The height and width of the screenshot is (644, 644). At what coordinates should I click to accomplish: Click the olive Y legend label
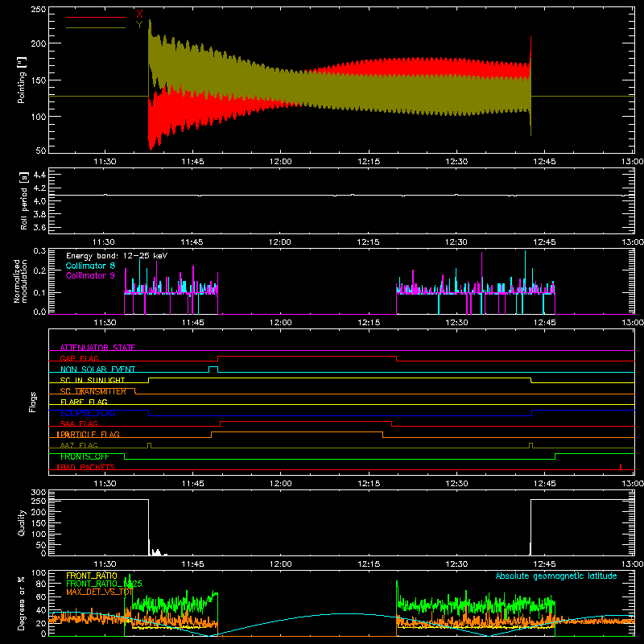pos(139,24)
